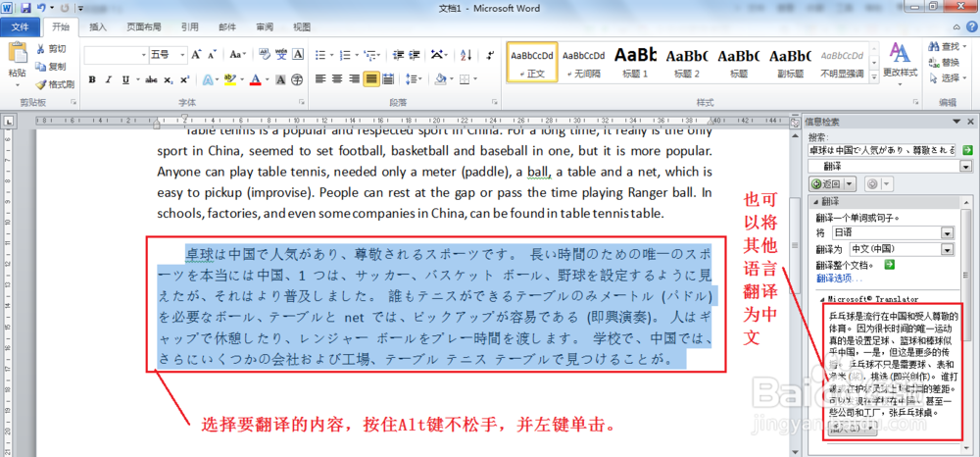
Task: Open the Change Case (Aa) dropdown
Action: [238, 55]
